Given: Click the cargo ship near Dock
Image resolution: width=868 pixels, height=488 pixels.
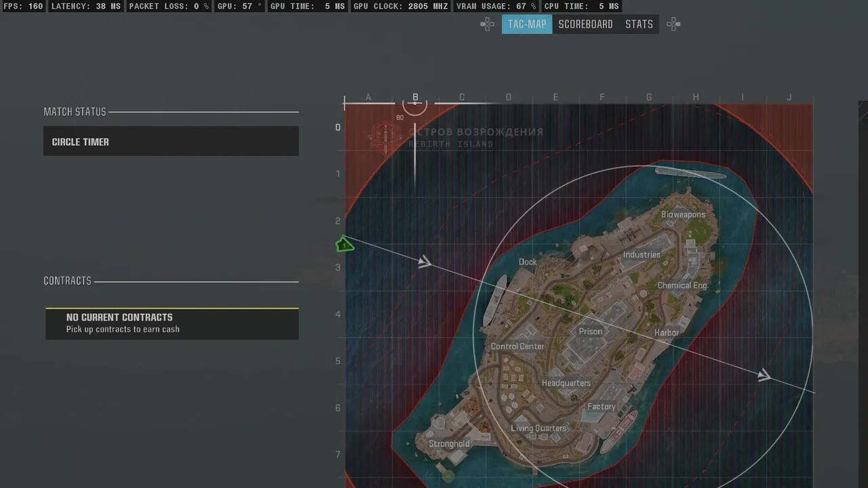Looking at the screenshot, I should [x=494, y=300].
